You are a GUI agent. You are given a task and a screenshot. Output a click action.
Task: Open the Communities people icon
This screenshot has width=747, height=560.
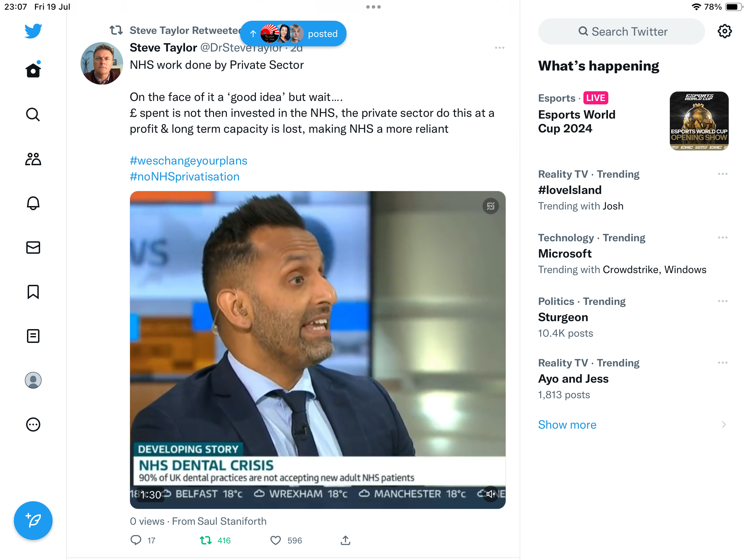pyautogui.click(x=33, y=159)
